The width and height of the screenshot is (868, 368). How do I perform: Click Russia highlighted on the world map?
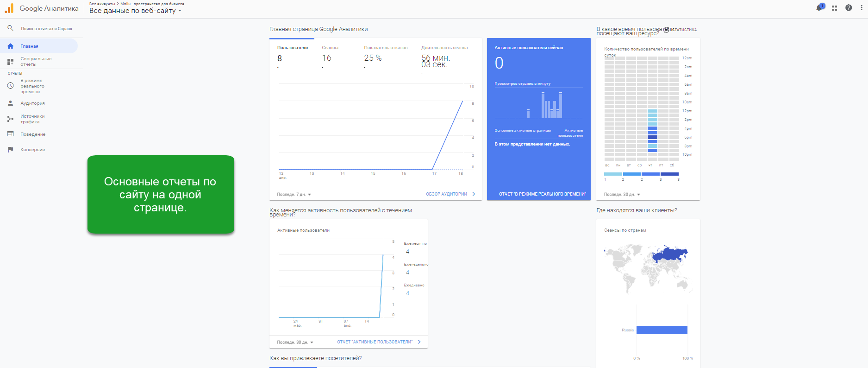click(x=670, y=254)
